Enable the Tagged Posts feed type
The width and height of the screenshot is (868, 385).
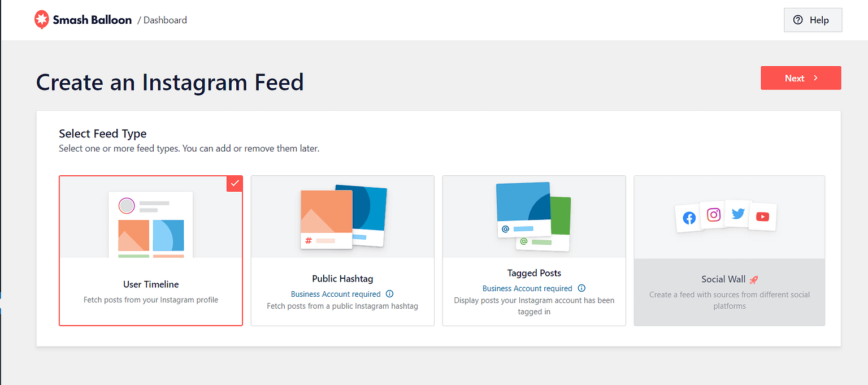534,250
